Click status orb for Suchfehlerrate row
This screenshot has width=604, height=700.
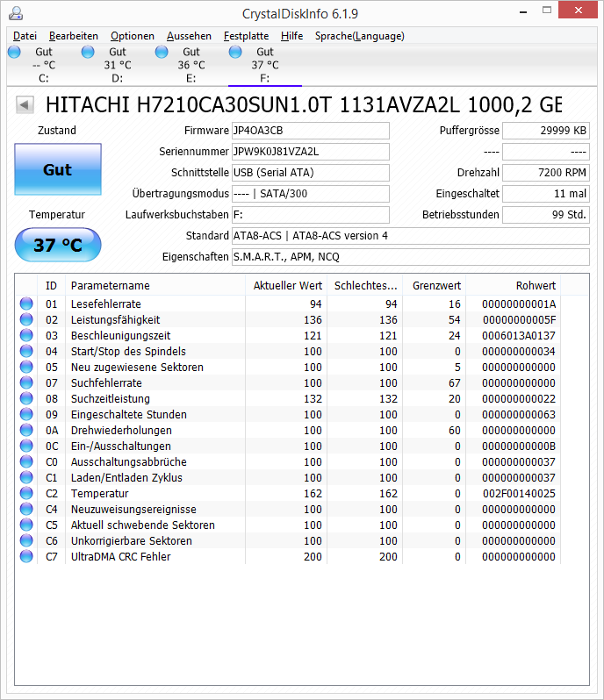[x=26, y=382]
